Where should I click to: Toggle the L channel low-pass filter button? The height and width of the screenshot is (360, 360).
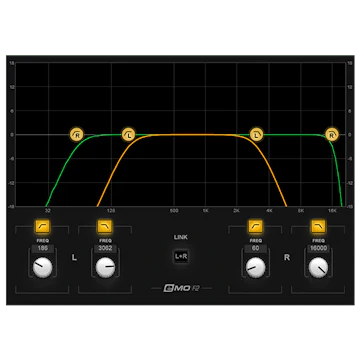[105, 226]
